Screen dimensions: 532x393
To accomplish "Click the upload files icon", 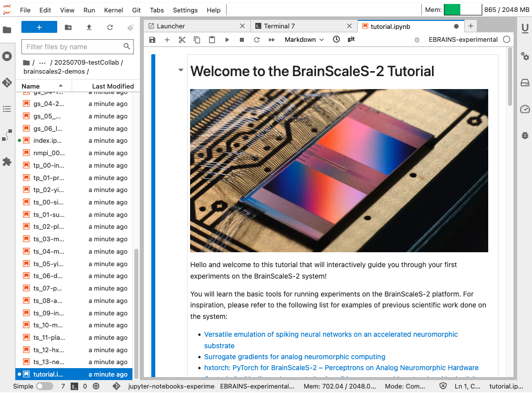I will (x=89, y=27).
